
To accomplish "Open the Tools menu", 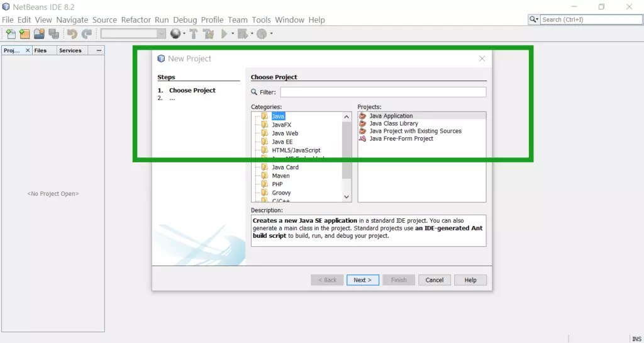I will point(261,20).
